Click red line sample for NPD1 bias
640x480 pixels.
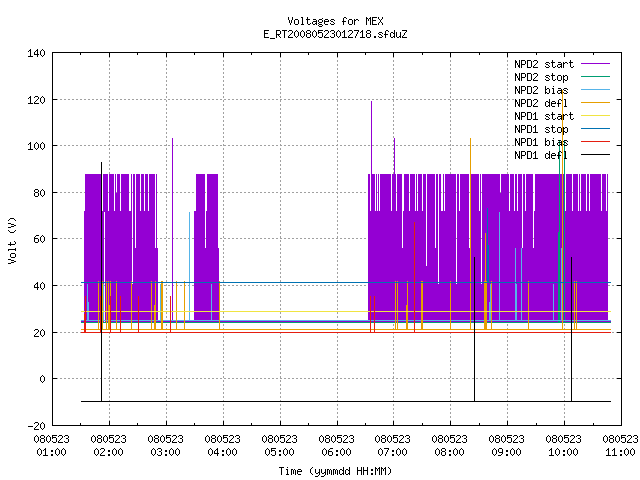point(595,142)
